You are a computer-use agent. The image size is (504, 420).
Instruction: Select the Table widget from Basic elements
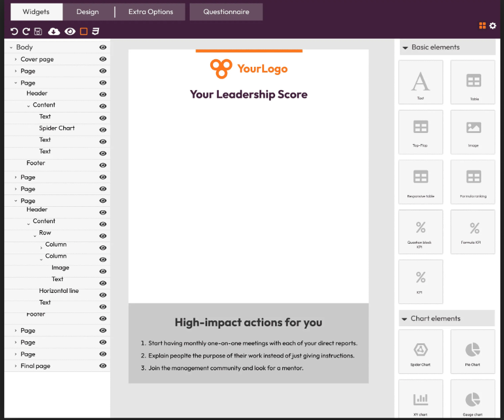(x=472, y=81)
